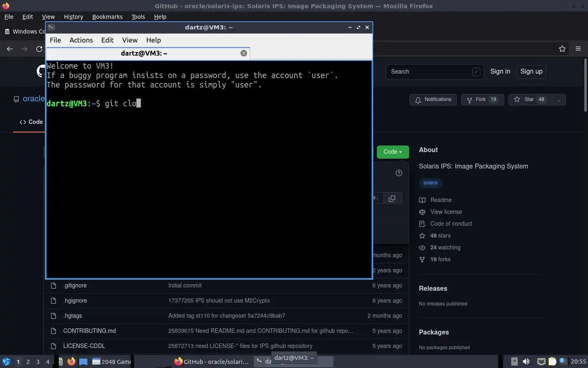
Task: Click the network connection tray icon
Action: point(541,361)
